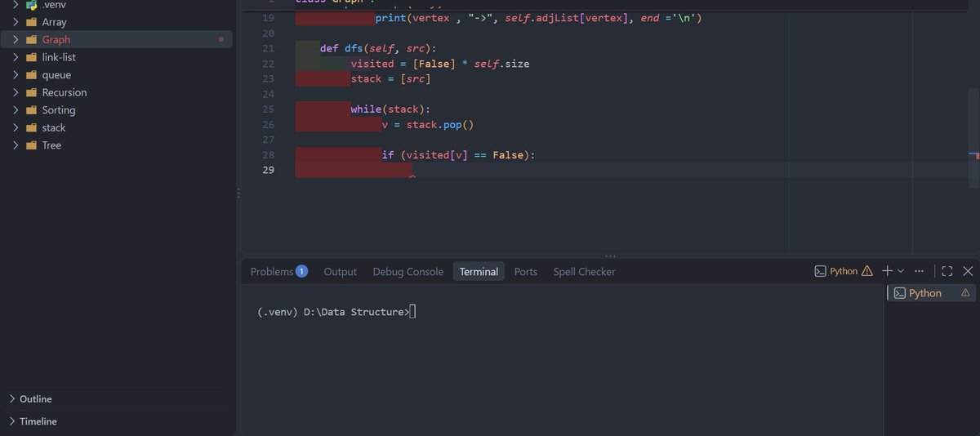Image resolution: width=980 pixels, height=436 pixels.
Task: Click the Python terminal profile icon in panel toolbar
Action: coord(821,271)
